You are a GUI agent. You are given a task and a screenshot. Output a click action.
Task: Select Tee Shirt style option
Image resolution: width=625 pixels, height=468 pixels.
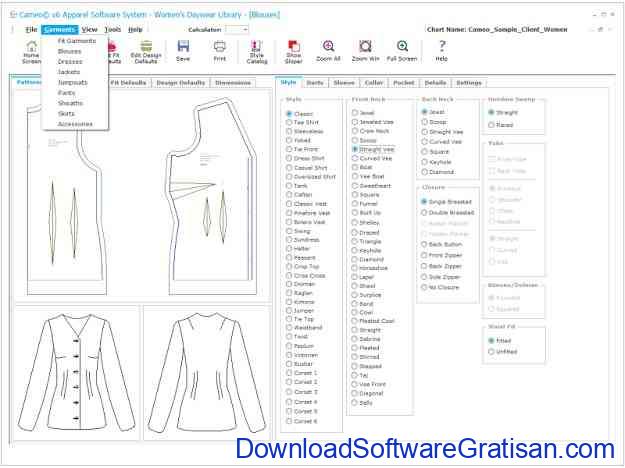[303, 122]
